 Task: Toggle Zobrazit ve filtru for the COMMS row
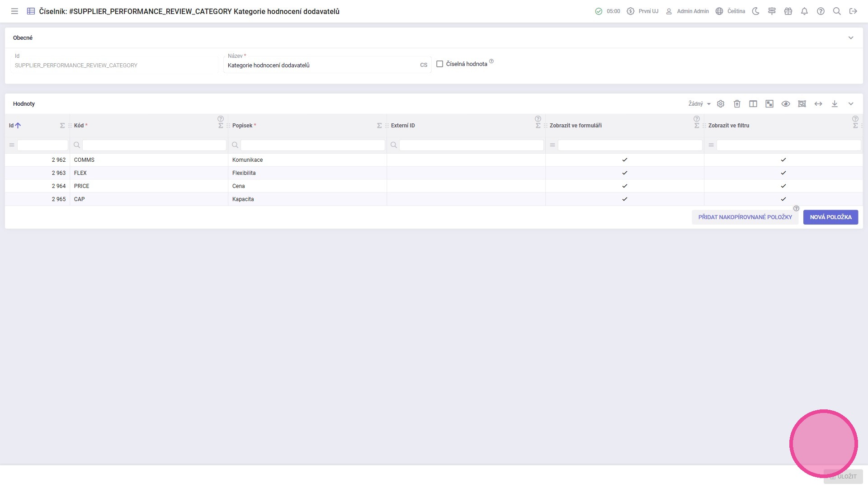[783, 160]
